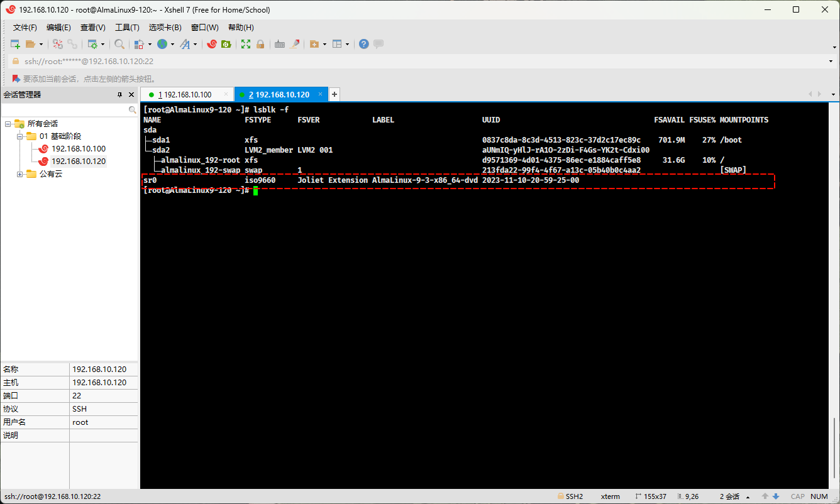Open Help via the blue question mark

pyautogui.click(x=363, y=44)
